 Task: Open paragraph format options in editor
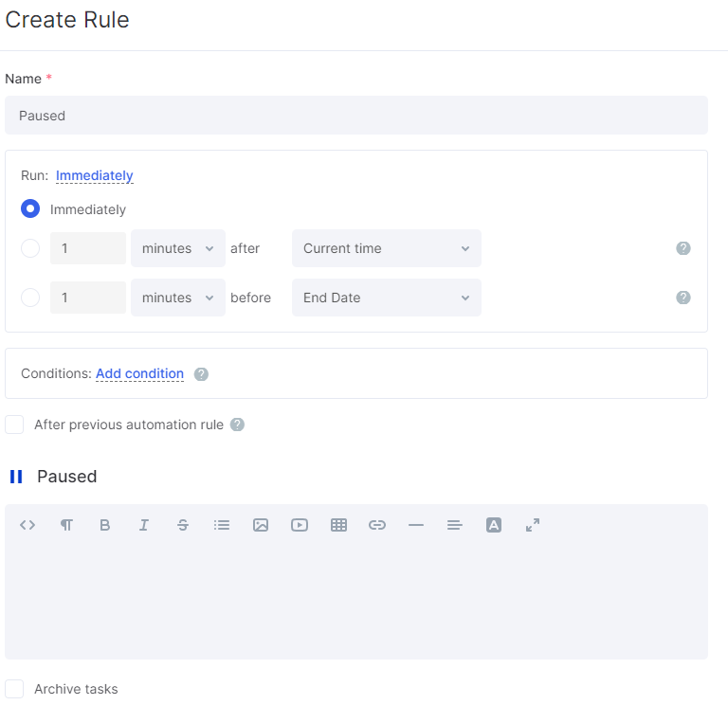tap(66, 525)
